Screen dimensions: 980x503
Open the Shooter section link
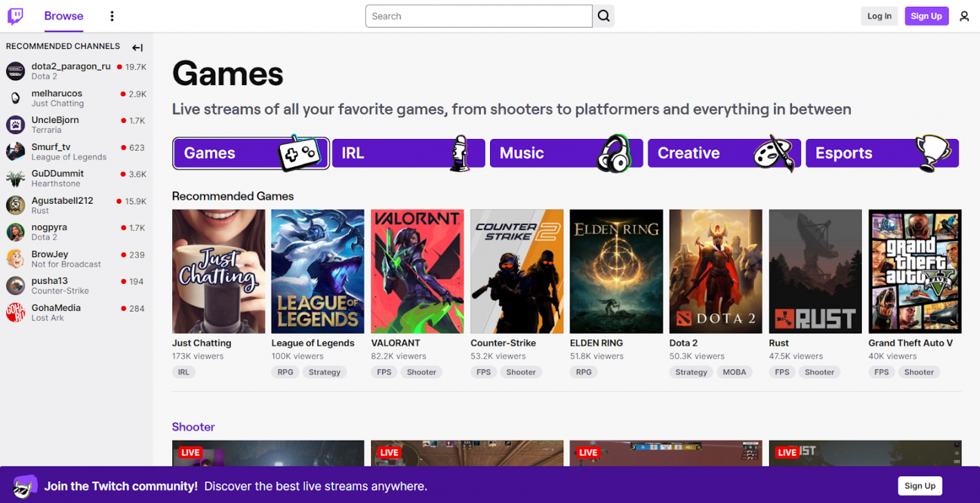click(x=194, y=427)
